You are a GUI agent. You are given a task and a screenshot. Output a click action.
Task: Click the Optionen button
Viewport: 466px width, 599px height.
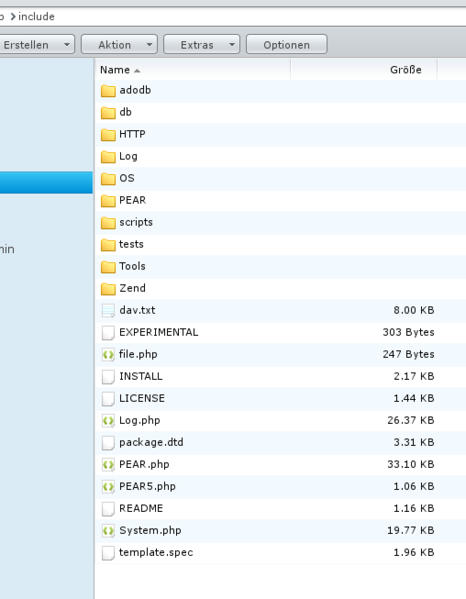[286, 45]
